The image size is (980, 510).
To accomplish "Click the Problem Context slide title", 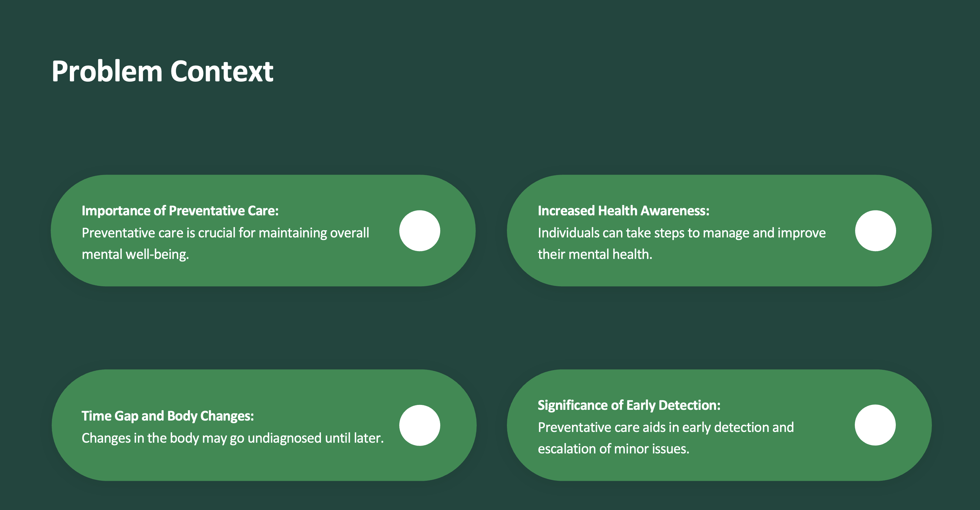I will coord(163,71).
